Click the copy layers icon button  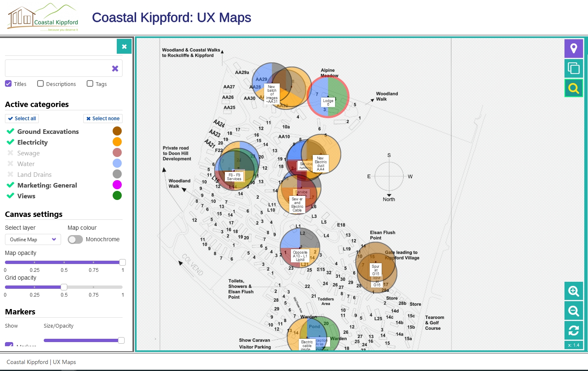point(574,68)
